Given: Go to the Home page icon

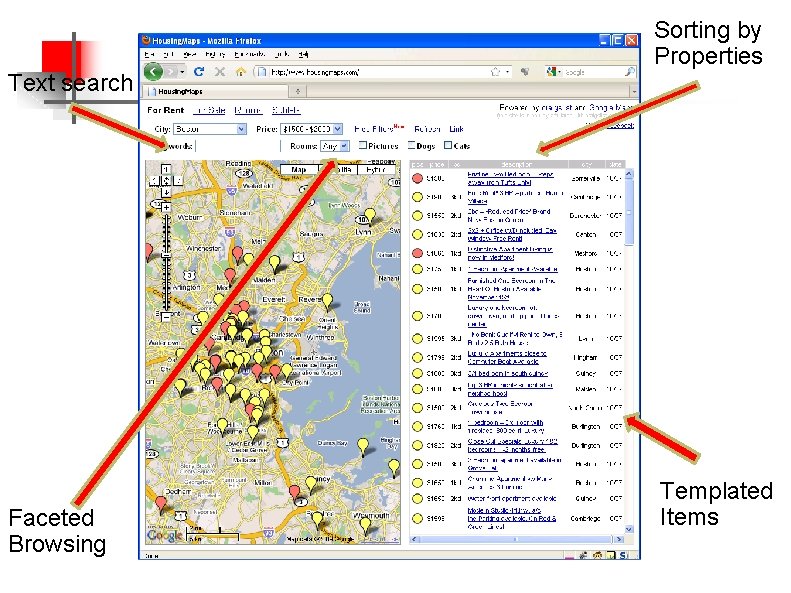Looking at the screenshot, I should (x=241, y=72).
